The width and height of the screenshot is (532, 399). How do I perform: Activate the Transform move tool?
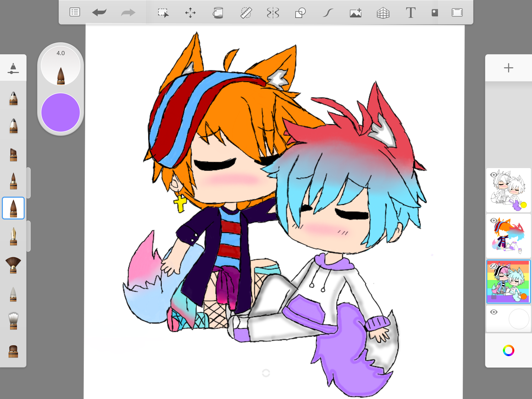pos(190,12)
